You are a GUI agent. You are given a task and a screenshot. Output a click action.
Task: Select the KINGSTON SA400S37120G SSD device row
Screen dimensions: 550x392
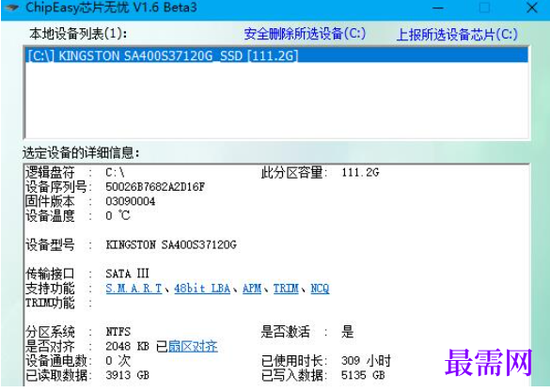276,55
